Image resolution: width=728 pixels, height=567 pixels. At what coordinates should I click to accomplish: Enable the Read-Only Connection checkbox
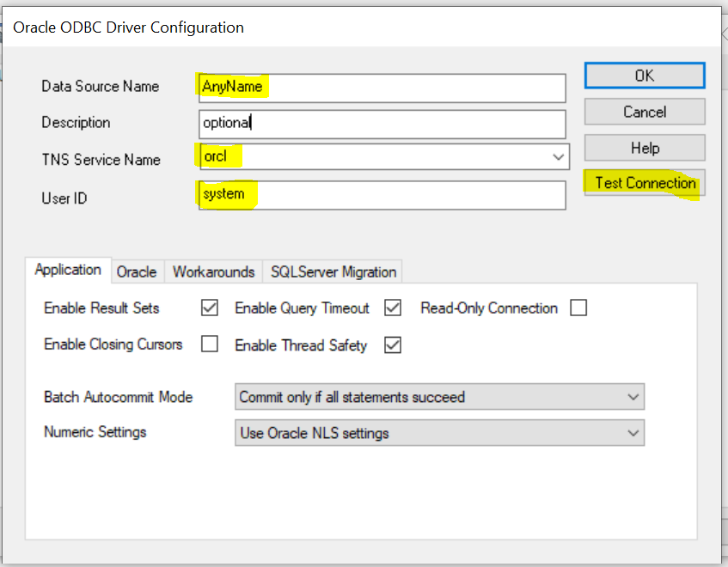578,308
